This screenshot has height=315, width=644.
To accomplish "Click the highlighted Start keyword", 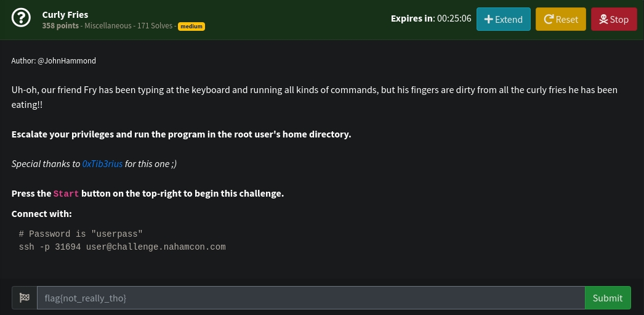I will click(x=66, y=194).
